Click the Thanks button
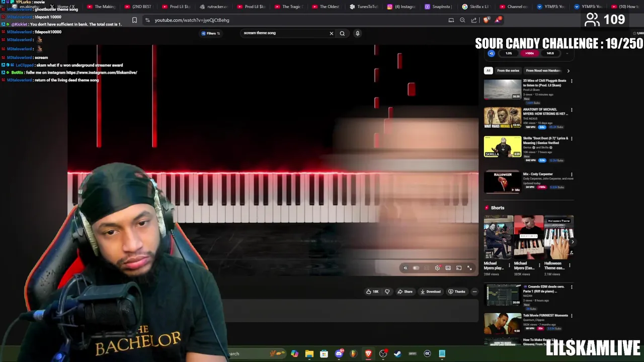 point(457,292)
